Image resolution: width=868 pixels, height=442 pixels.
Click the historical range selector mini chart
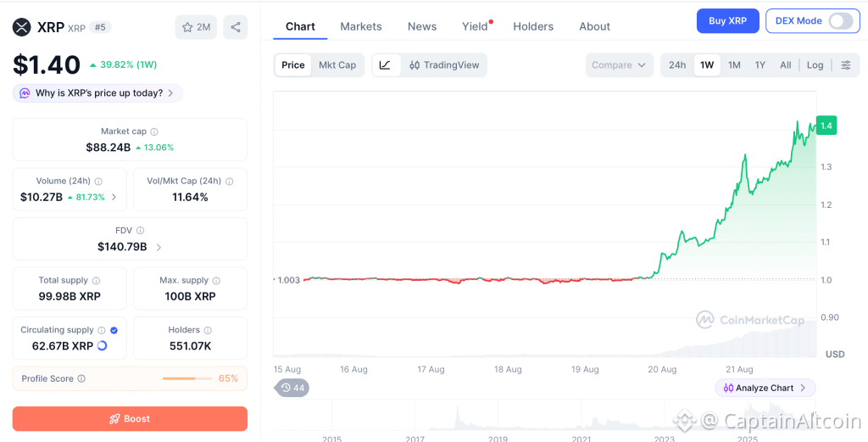545,416
